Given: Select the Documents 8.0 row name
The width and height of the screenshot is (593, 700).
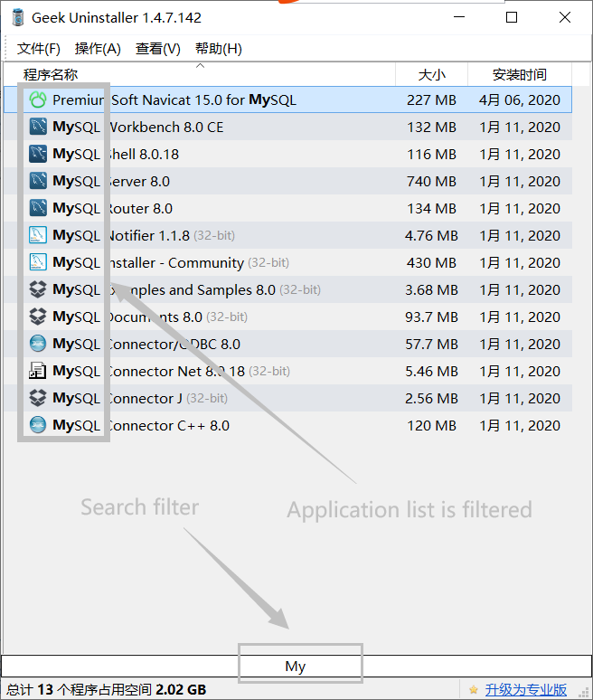Looking at the screenshot, I should (150, 317).
